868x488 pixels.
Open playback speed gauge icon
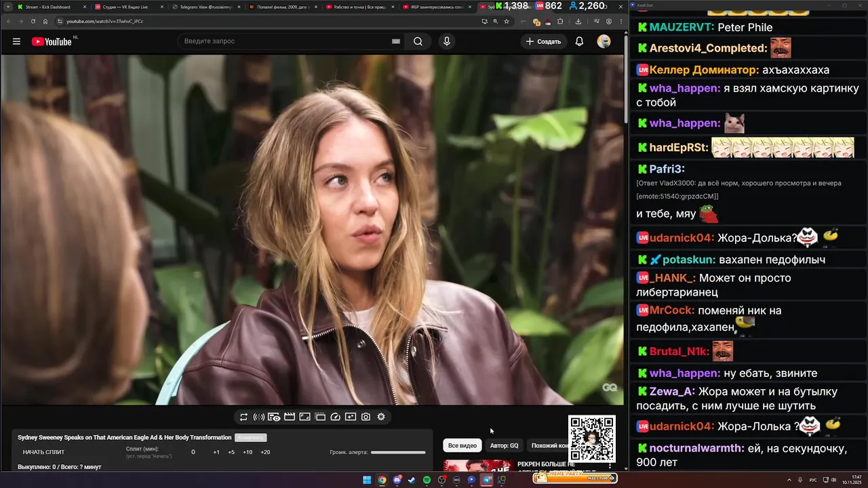[335, 417]
